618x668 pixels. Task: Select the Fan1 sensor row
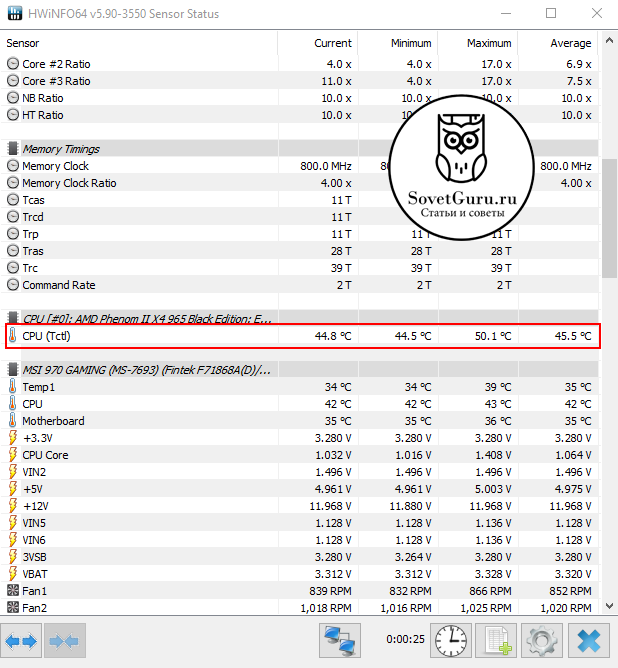tap(35, 590)
